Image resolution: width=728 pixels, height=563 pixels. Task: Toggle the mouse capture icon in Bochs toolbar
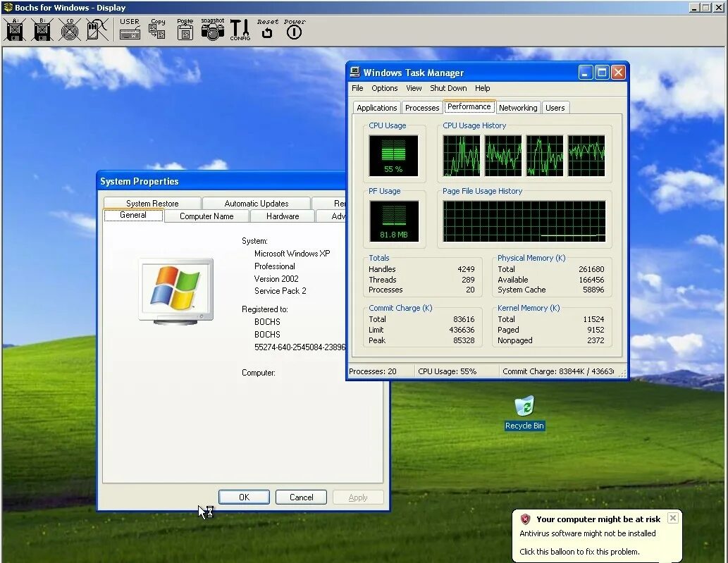tap(97, 30)
